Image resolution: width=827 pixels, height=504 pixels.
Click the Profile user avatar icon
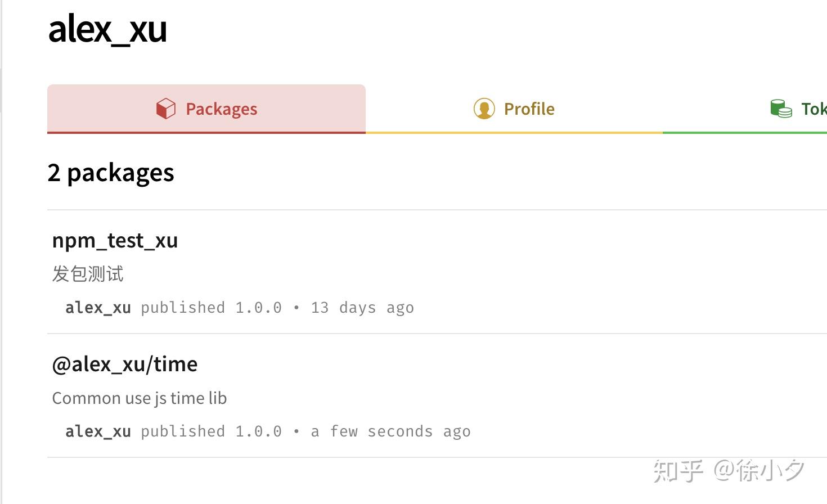pyautogui.click(x=484, y=109)
